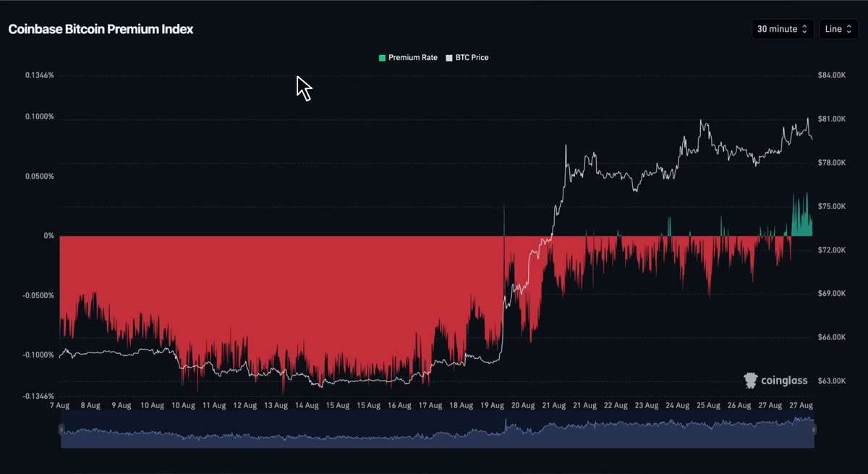The image size is (868, 474).
Task: Click the -0.0500% left axis label
Action: [x=38, y=295]
